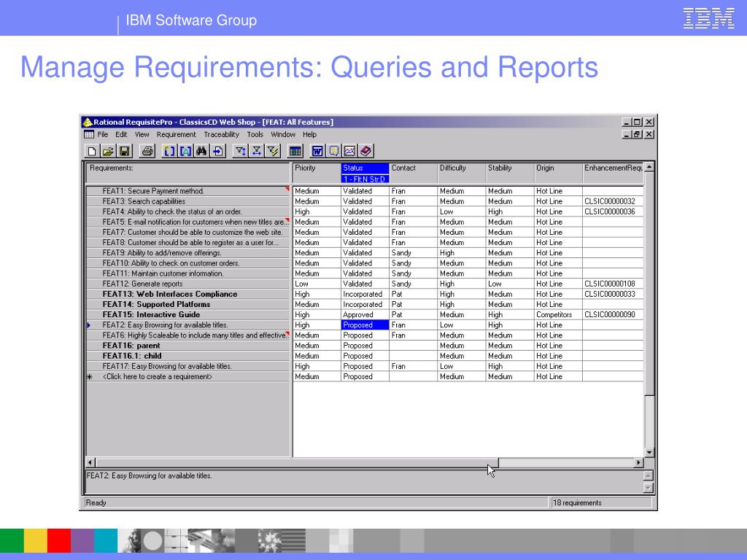The width and height of the screenshot is (747, 560).
Task: Click the Competitors origin cell
Action: pyautogui.click(x=558, y=315)
